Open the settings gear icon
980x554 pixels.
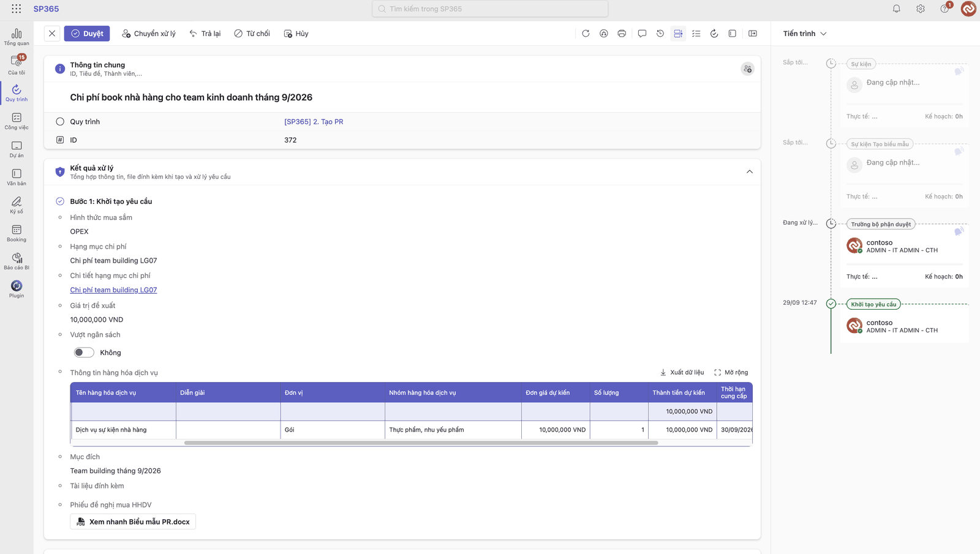pyautogui.click(x=921, y=9)
